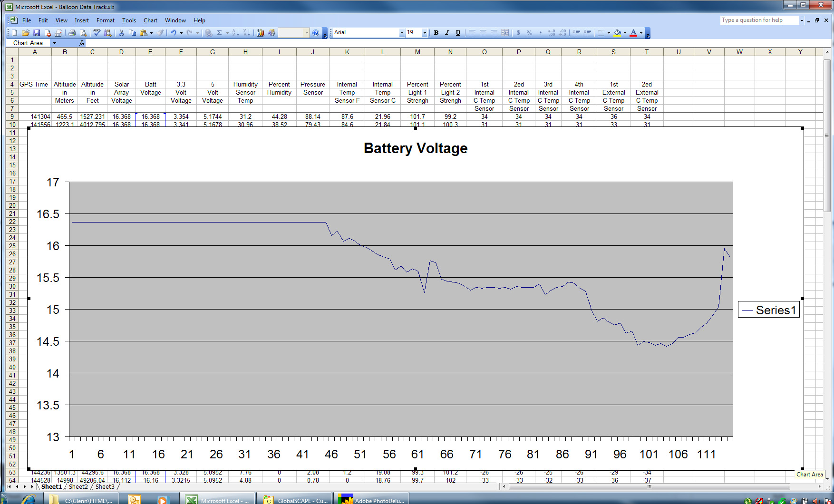The height and width of the screenshot is (504, 834).
Task: Click the Align Left icon
Action: (x=472, y=33)
